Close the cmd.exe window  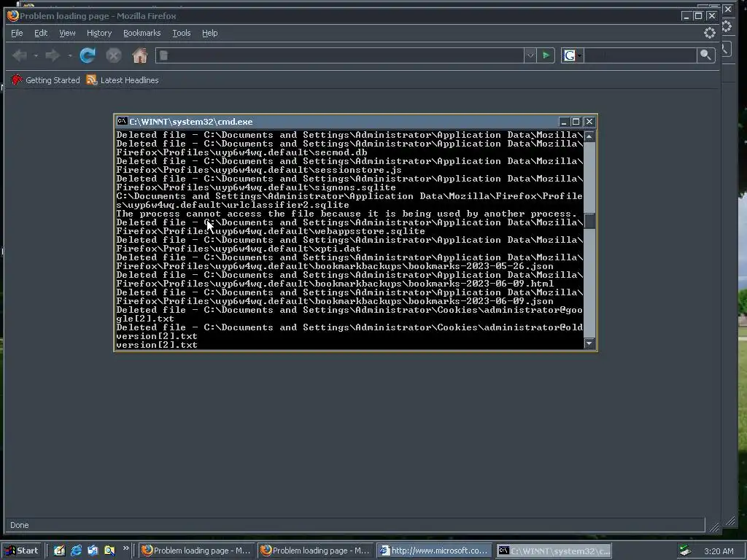tap(589, 122)
